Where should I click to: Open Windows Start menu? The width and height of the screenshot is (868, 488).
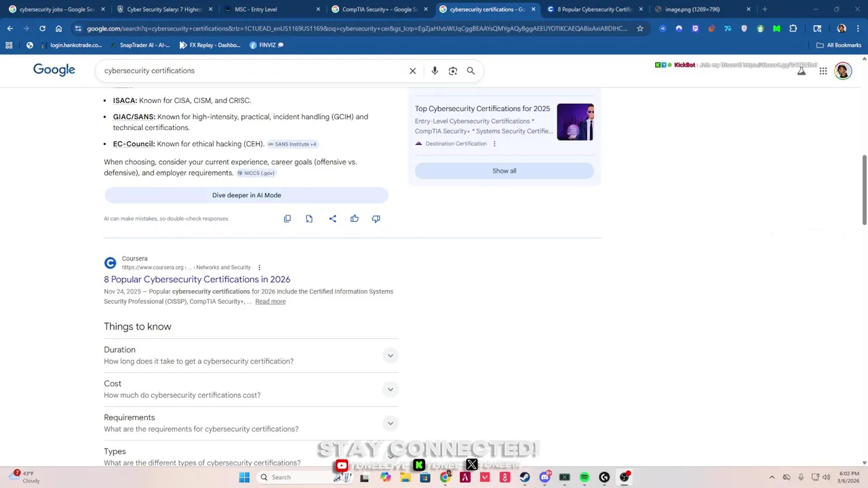tap(244, 477)
